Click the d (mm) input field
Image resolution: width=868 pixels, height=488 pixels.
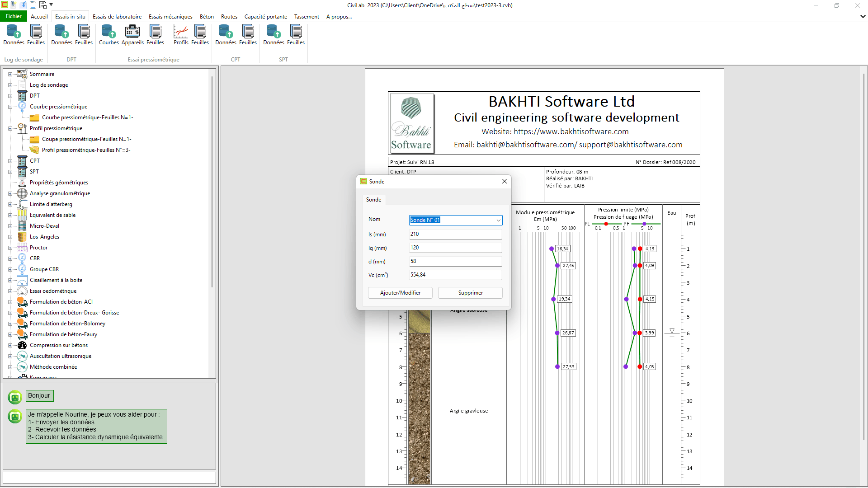455,261
